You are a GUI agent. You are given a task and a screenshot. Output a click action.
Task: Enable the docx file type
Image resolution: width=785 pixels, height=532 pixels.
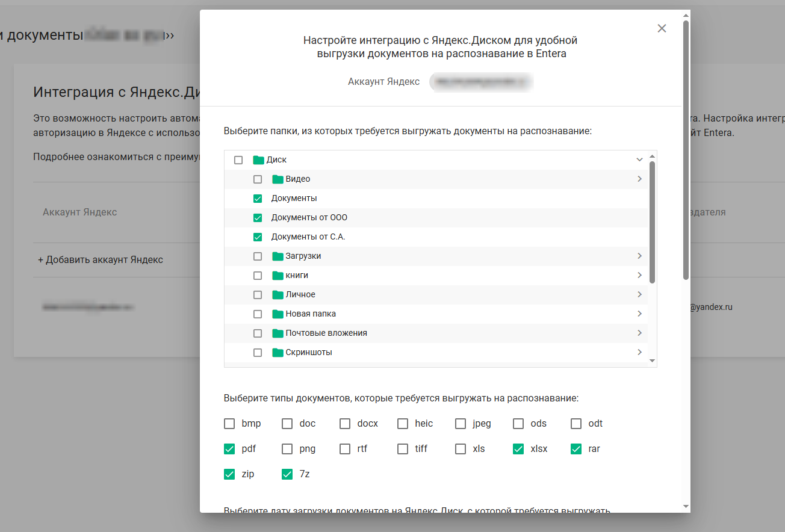click(x=345, y=424)
